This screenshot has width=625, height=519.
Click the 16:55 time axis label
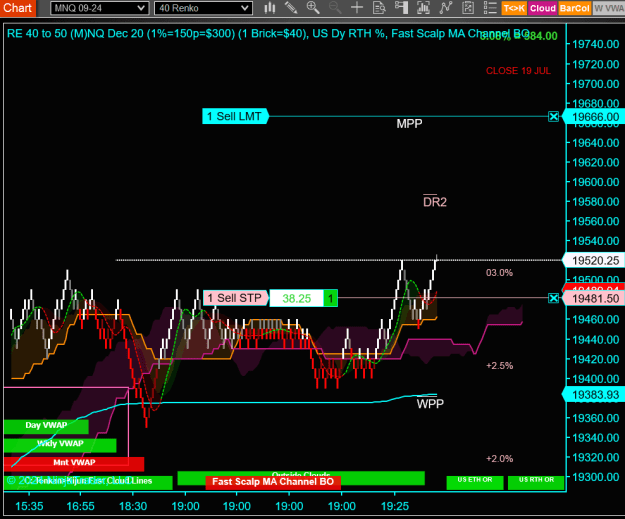[x=81, y=507]
